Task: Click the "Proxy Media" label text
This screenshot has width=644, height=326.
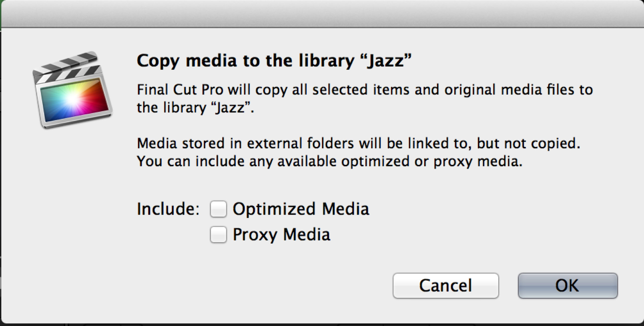Action: click(281, 235)
